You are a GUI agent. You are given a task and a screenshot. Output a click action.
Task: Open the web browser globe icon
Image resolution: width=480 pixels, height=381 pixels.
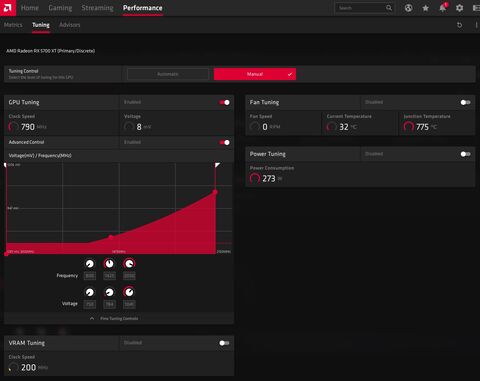(408, 8)
